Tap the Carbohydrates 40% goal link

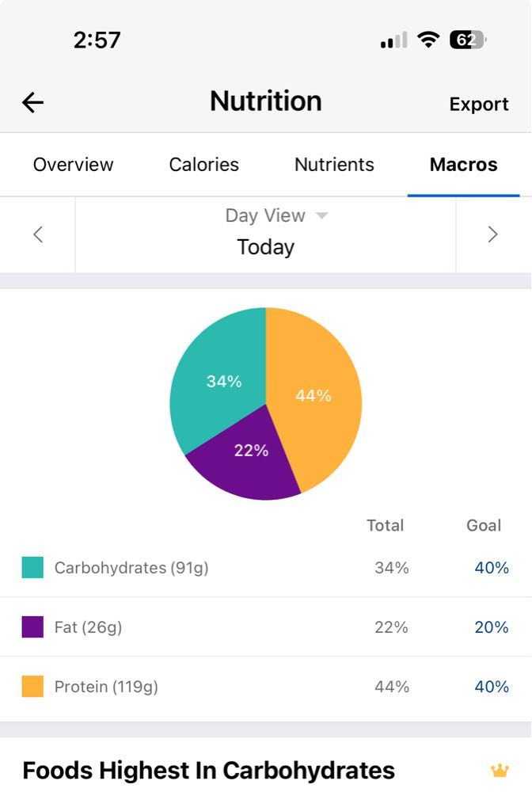[x=491, y=568]
